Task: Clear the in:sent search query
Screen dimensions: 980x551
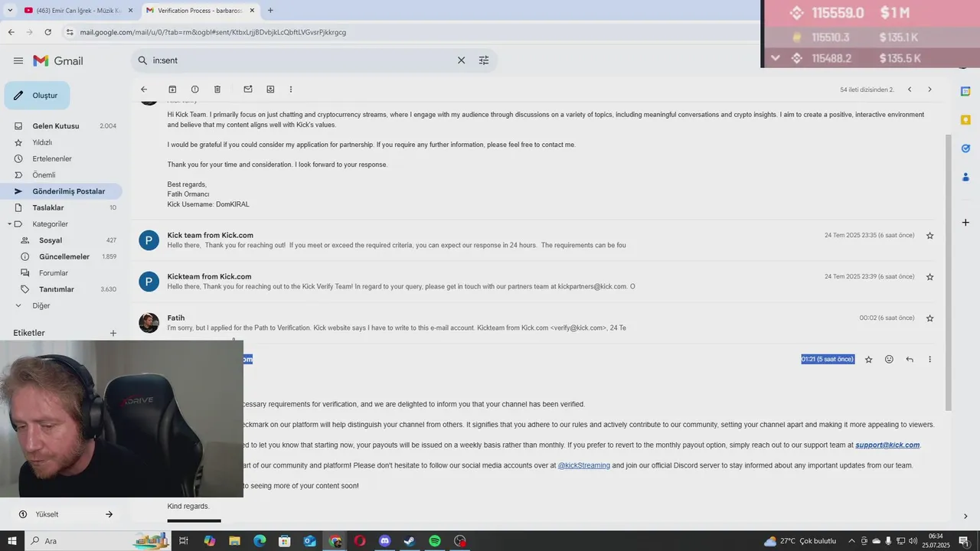Action: [x=461, y=60]
